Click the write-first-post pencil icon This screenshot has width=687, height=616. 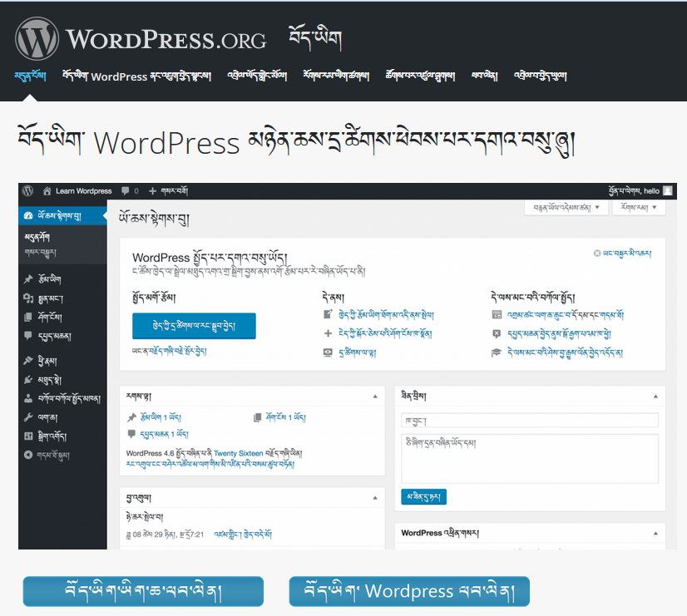[x=328, y=314]
